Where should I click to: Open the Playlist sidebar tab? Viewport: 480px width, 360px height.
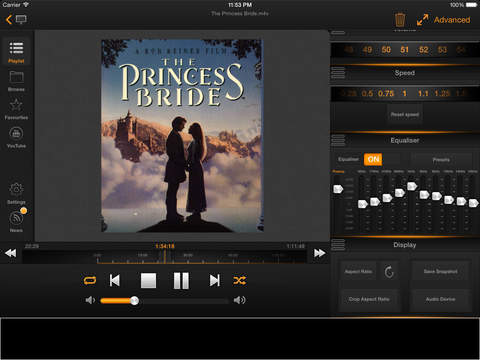coord(16,52)
